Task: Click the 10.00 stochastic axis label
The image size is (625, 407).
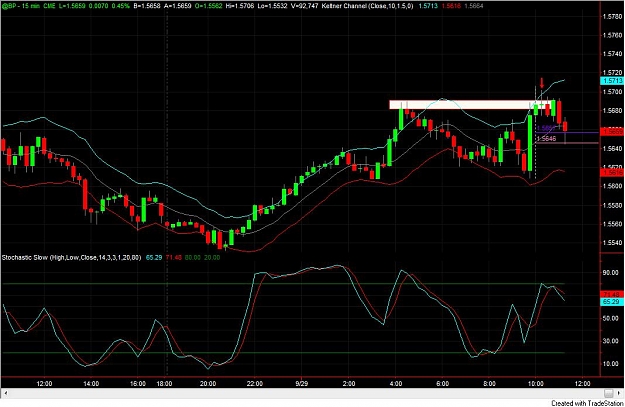Action: pos(610,364)
